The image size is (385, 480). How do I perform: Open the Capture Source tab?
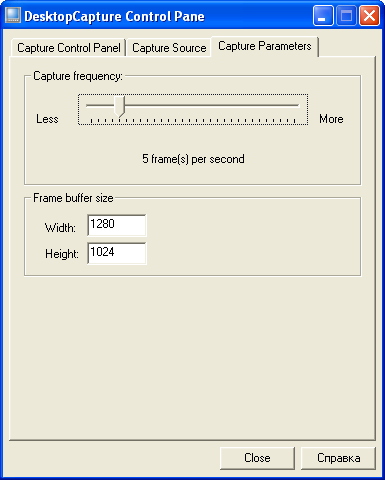[x=169, y=48]
